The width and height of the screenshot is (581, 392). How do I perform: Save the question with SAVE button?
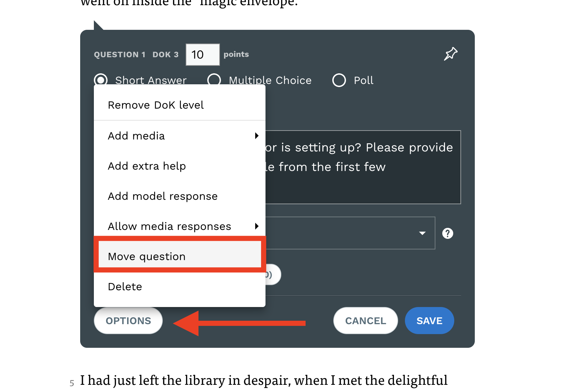pos(429,321)
